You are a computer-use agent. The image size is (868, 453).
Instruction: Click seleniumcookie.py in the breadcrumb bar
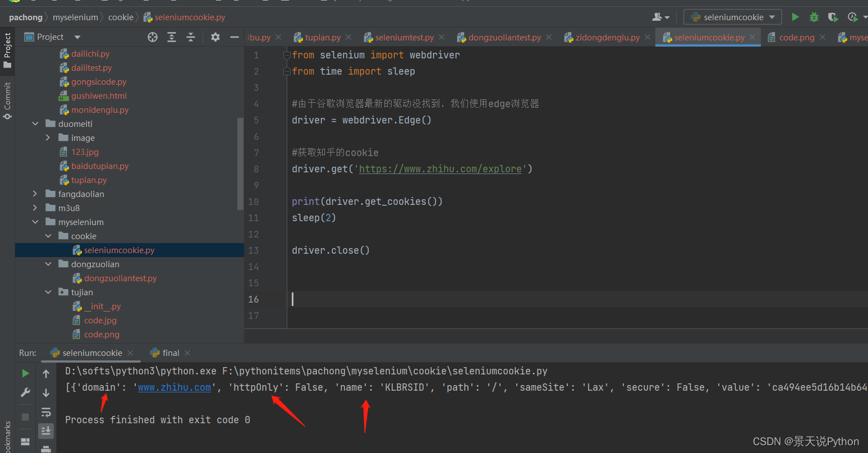tap(185, 17)
